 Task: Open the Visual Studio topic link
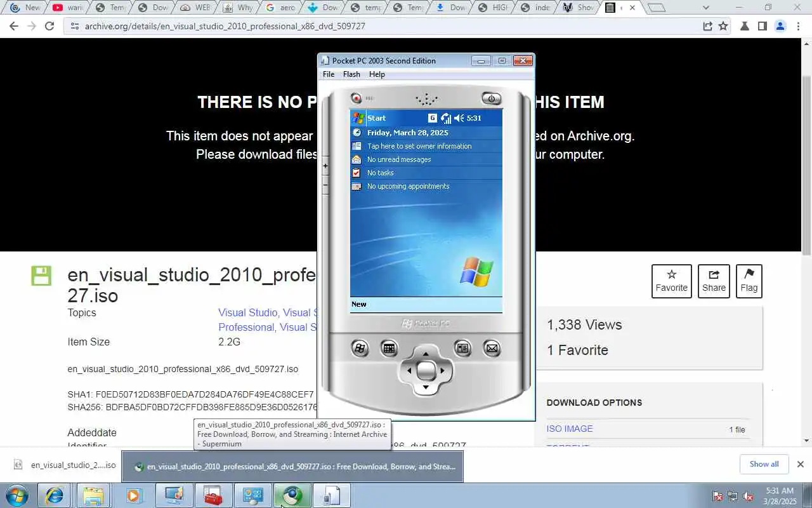[x=248, y=312]
